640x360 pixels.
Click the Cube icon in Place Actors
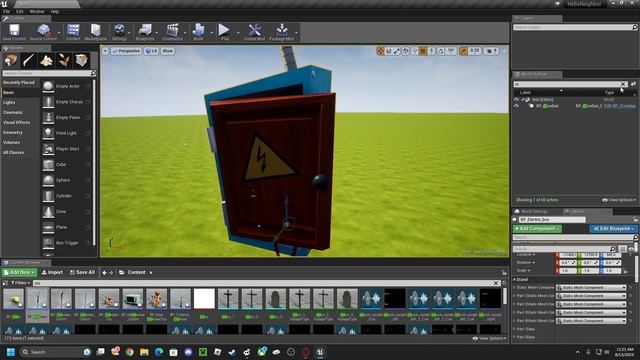[48, 164]
